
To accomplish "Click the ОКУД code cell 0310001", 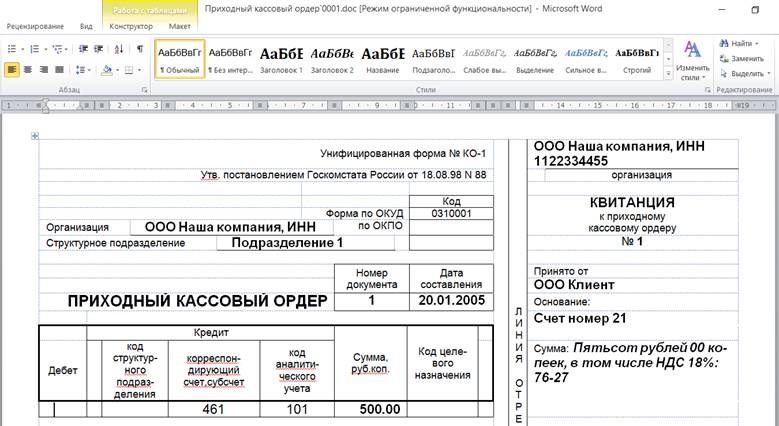I will [451, 214].
